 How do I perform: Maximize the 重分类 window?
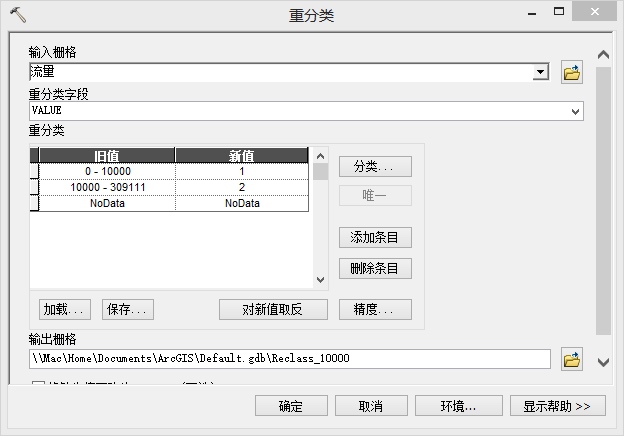coord(559,12)
